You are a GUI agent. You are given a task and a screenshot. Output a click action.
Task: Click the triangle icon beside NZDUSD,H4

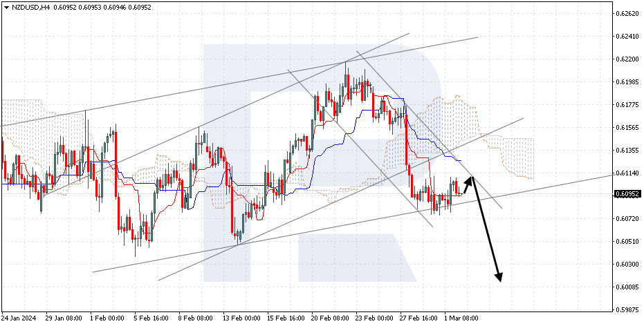pyautogui.click(x=6, y=7)
